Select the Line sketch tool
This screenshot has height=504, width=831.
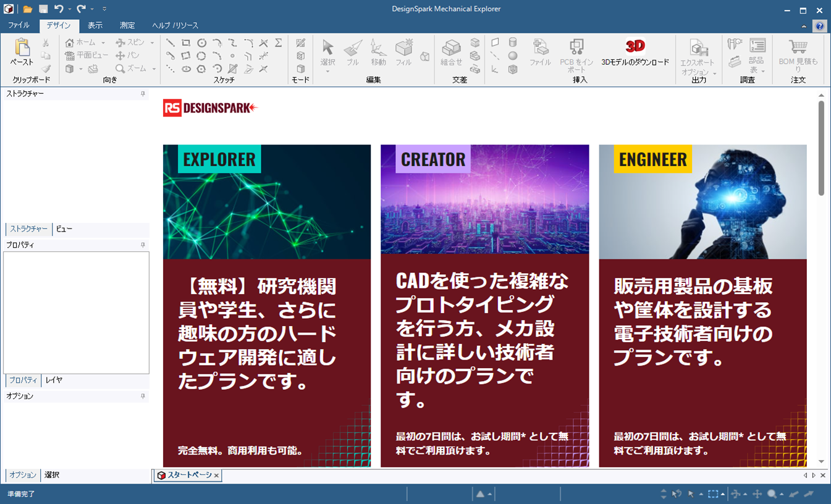pyautogui.click(x=170, y=43)
